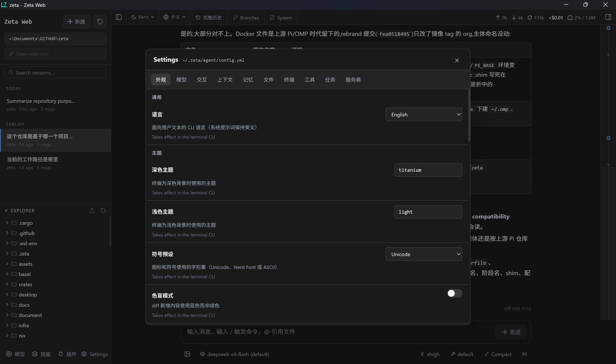Click the 发送 send button
The height and width of the screenshot is (364, 616).
[x=511, y=332]
